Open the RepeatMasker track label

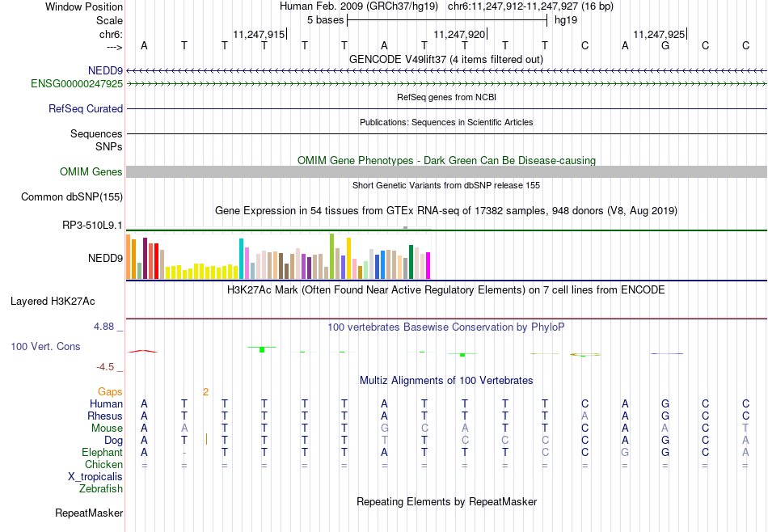coord(89,513)
